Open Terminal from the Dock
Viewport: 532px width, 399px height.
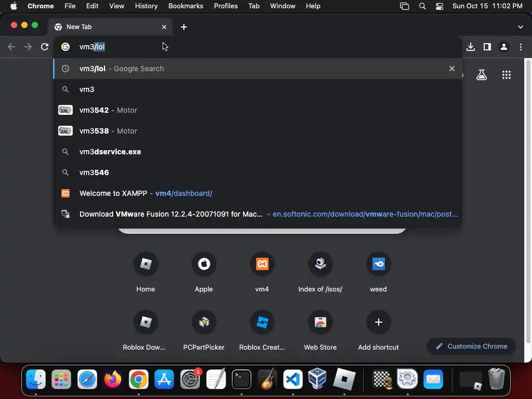tap(242, 379)
